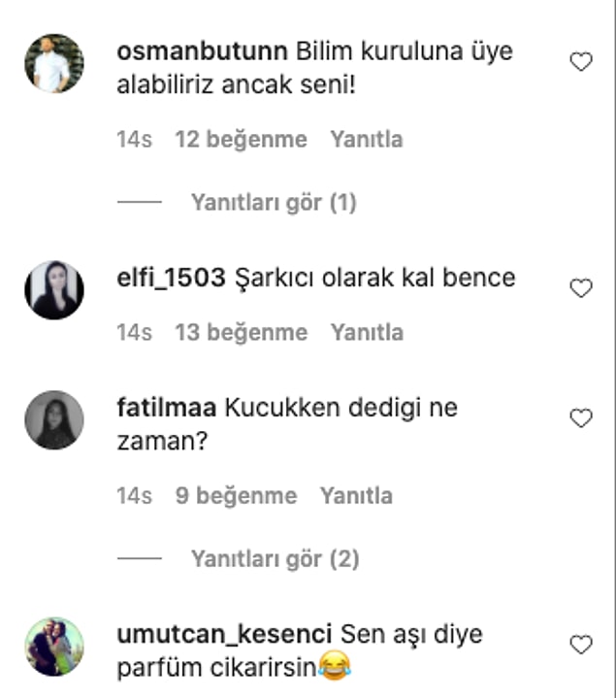Tap the heart next to fatilmaa's comment

581,418
